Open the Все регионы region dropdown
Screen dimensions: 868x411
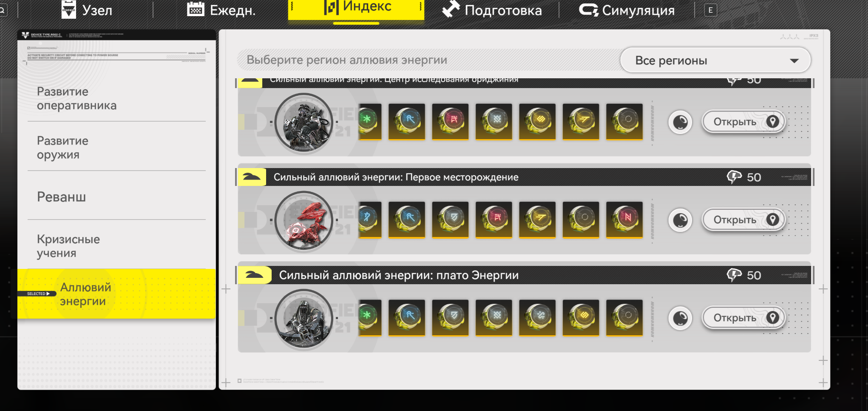click(715, 60)
